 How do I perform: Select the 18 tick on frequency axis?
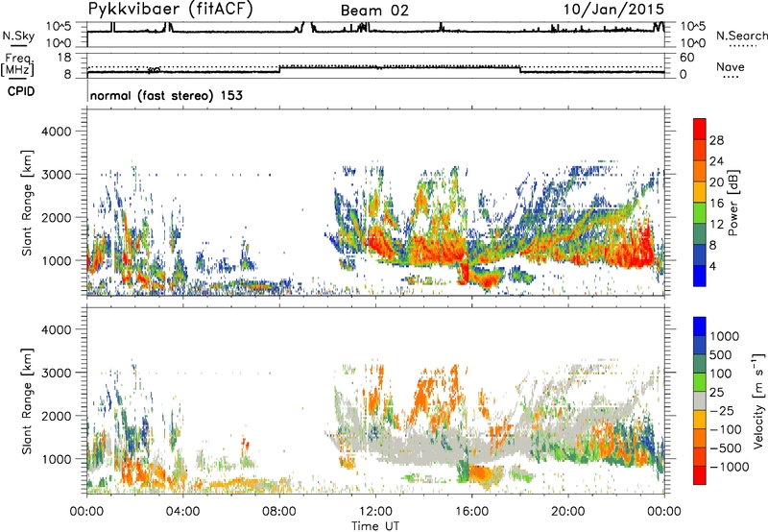64,58
